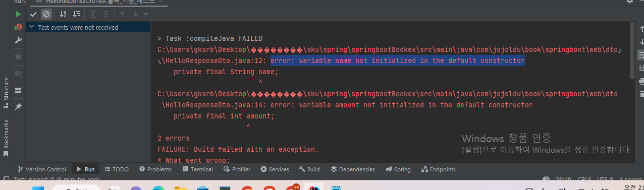Show more toolbar actions chevron
Screen dimensions: 644x190
click(146, 14)
